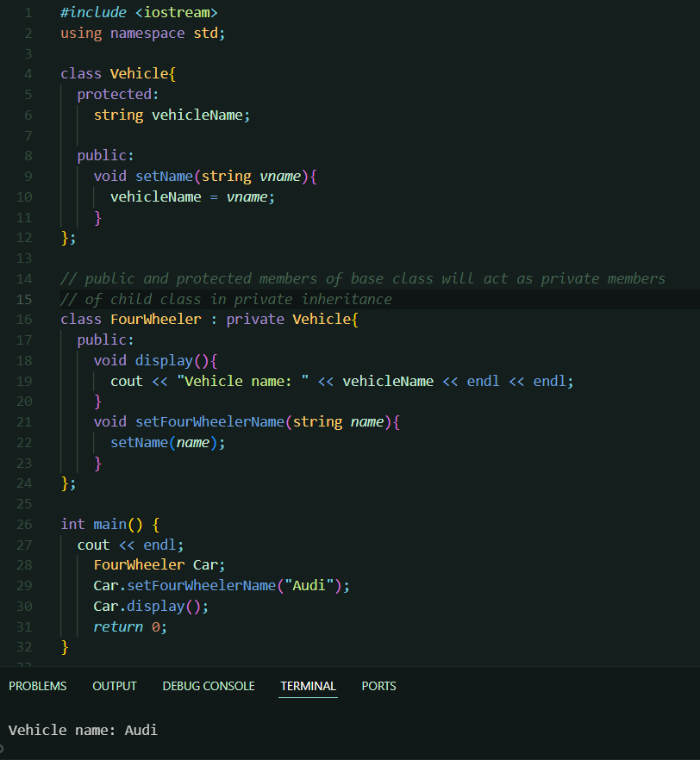700x760 pixels.
Task: Click 'Car.setFourWheelerName("Audi");' statement
Action: pyautogui.click(x=221, y=586)
